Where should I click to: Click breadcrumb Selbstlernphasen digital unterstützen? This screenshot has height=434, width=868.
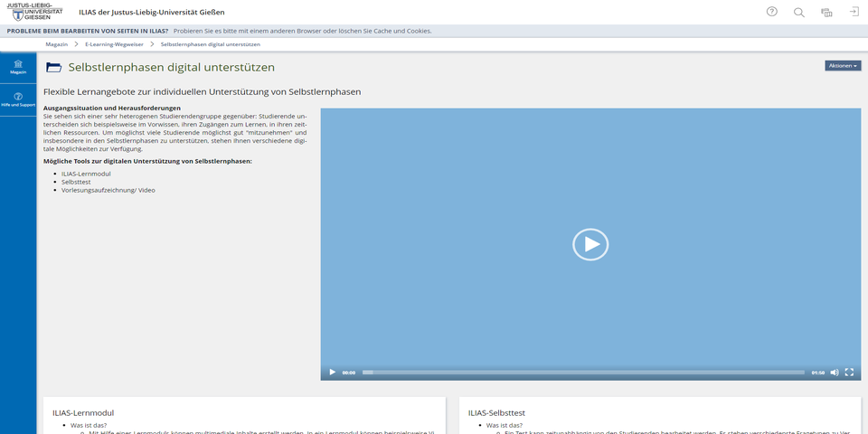click(211, 44)
